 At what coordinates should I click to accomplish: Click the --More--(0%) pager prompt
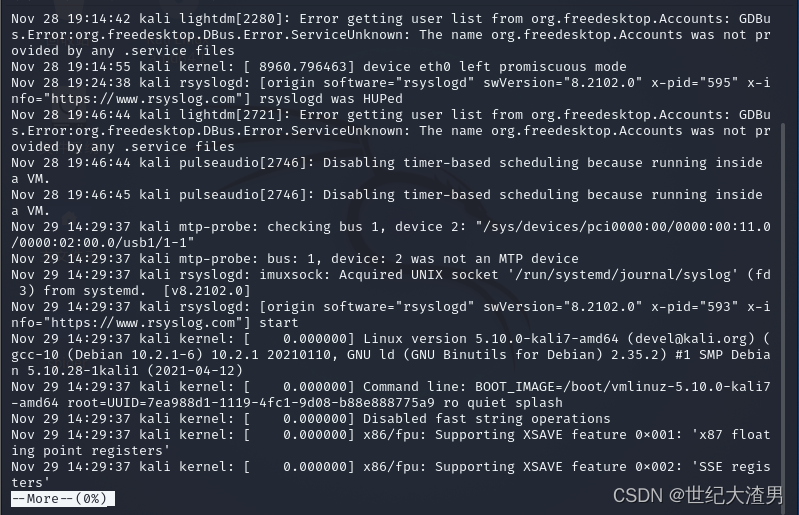[63, 498]
